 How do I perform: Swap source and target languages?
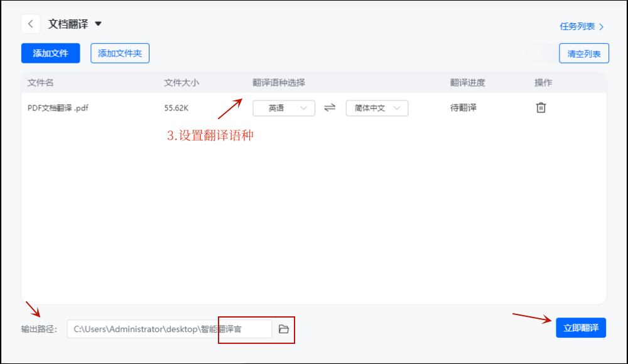tap(330, 108)
